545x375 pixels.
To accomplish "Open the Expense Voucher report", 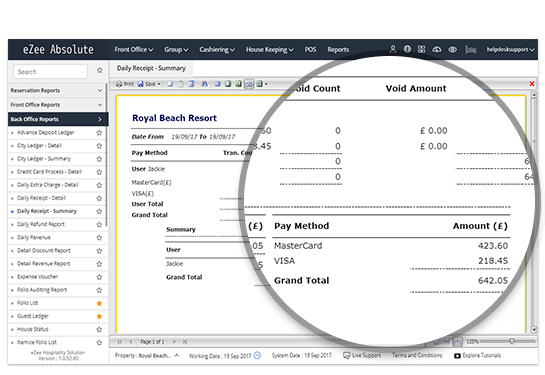I will point(38,277).
